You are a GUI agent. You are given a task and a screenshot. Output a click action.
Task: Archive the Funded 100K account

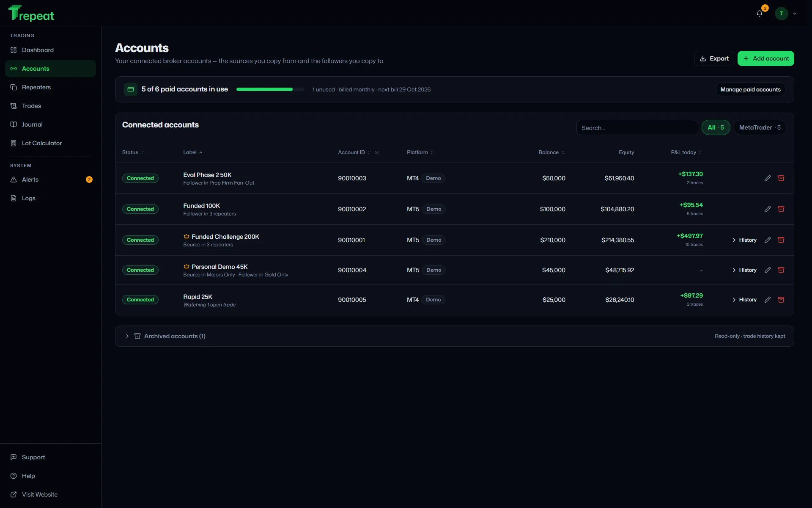781,209
